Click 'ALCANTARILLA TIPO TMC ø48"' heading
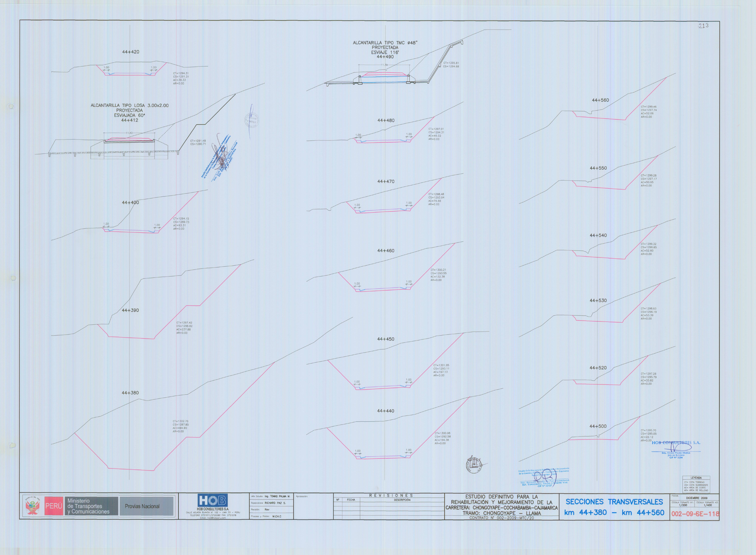The image size is (756, 555). (x=385, y=43)
